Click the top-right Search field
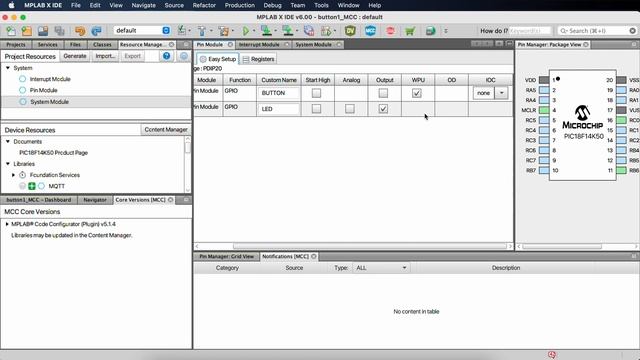The height and width of the screenshot is (360, 640). click(597, 31)
